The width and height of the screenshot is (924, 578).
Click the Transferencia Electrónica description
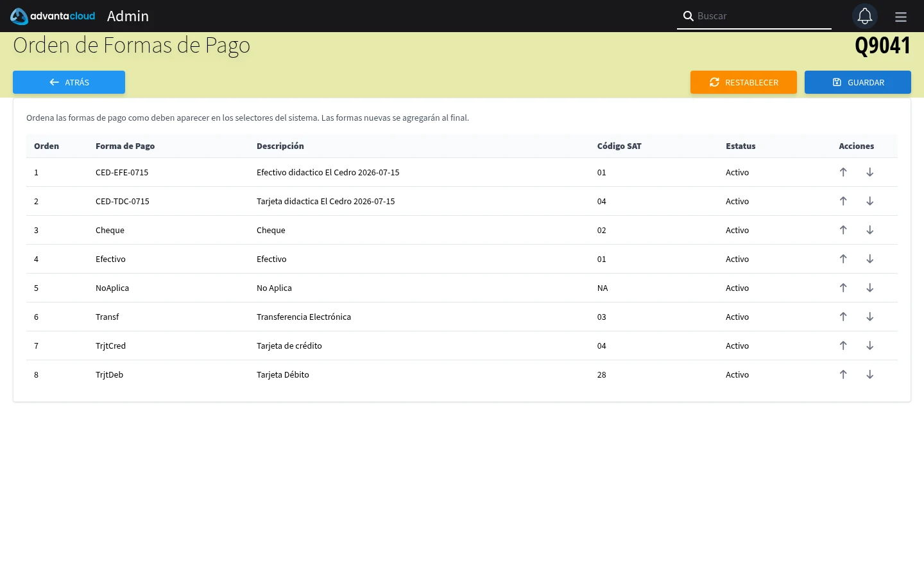304,317
